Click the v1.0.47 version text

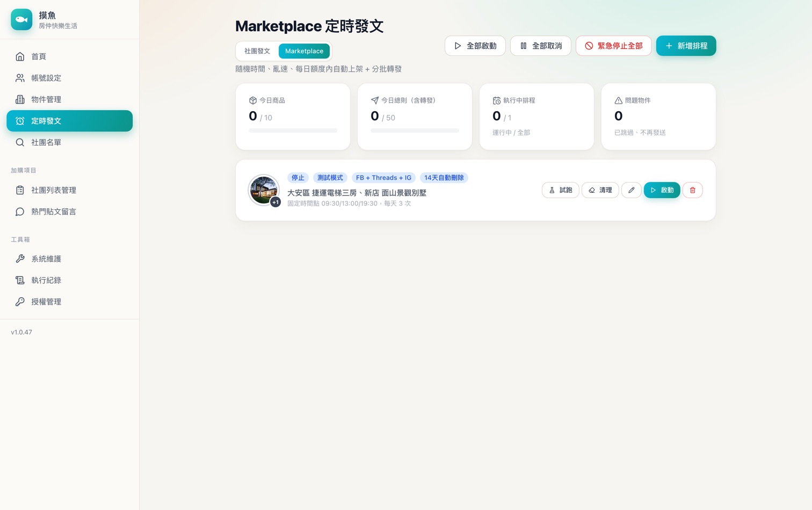pyautogui.click(x=21, y=332)
